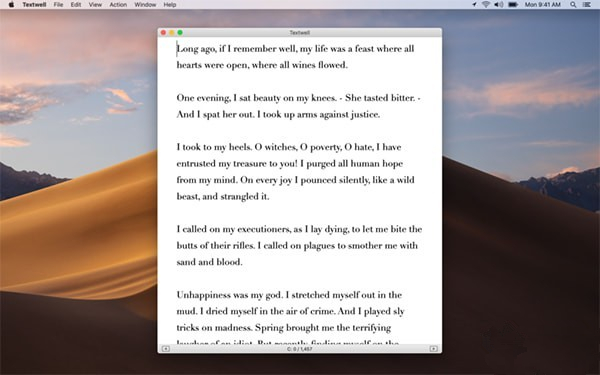The height and width of the screenshot is (375, 600).
Task: Click the line 'Unhappiness was my god'
Action: [x=289, y=295]
